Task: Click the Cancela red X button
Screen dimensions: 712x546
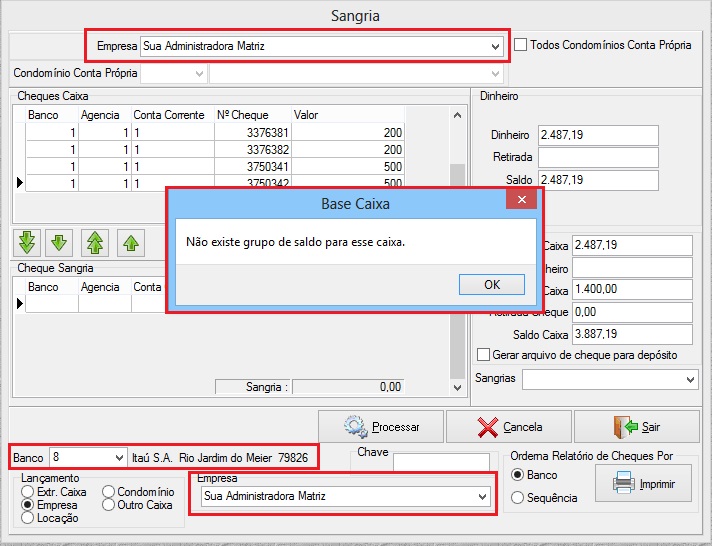Action: pos(509,427)
